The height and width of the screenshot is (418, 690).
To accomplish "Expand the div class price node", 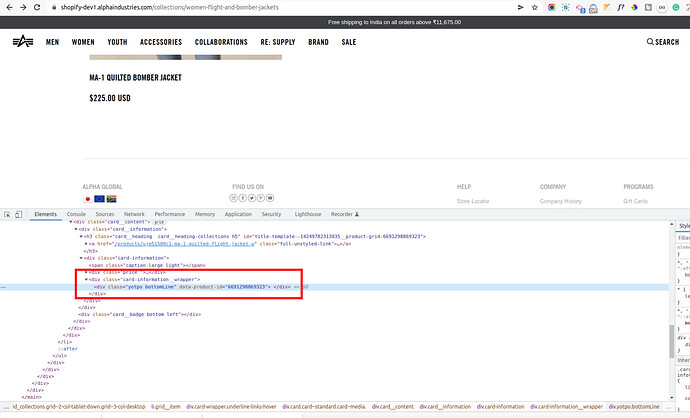I will tap(87, 272).
